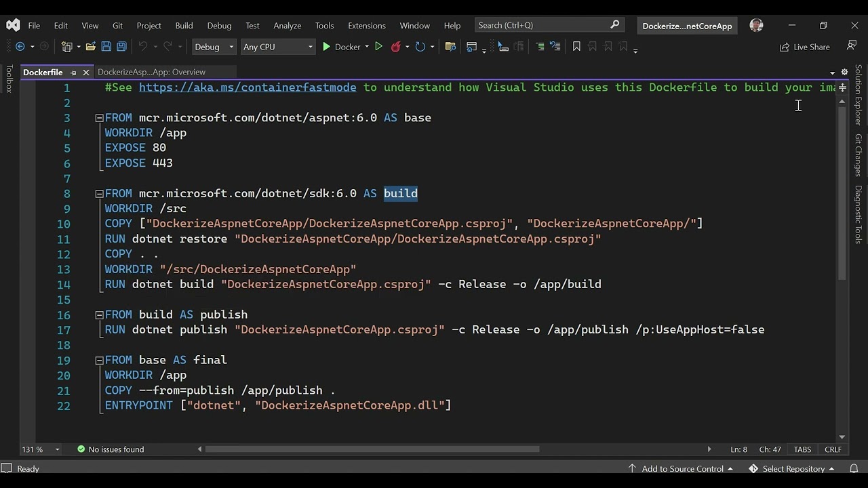868x488 pixels.
Task: Open the Analyze menu
Action: click(x=287, y=25)
